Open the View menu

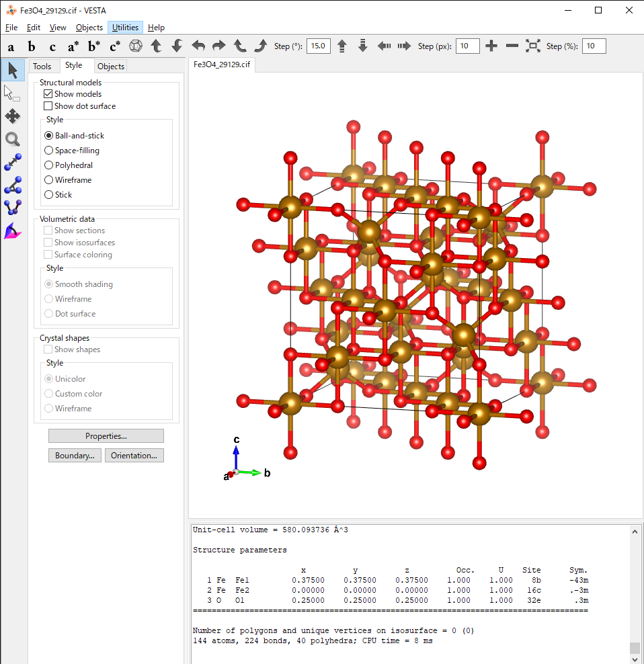point(58,28)
